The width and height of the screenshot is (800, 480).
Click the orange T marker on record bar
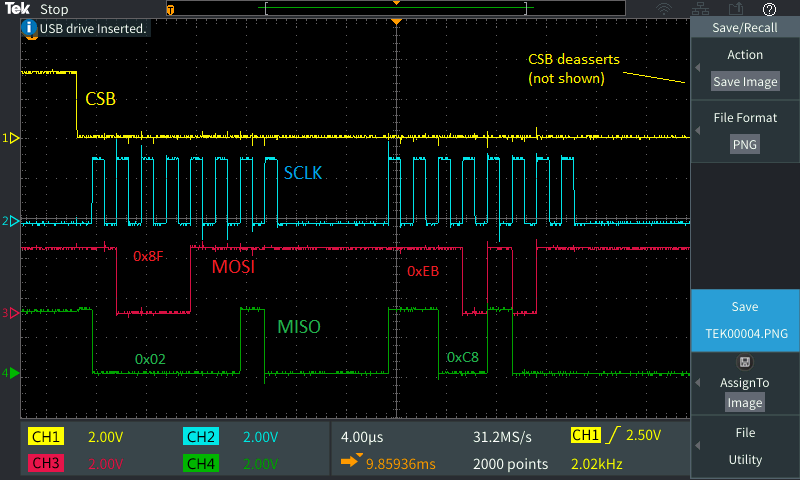170,10
